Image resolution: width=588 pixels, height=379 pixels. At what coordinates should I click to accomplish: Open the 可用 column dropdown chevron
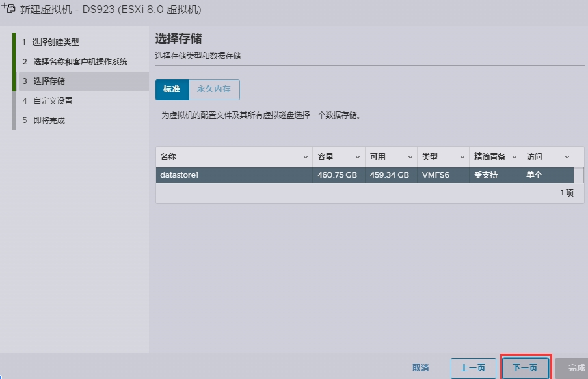click(410, 157)
